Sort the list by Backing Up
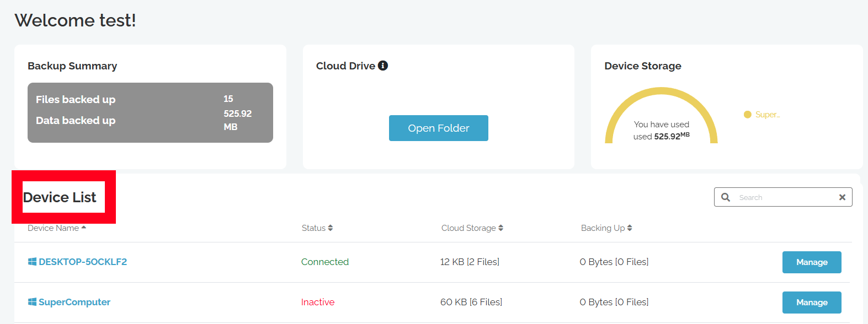868x324 pixels. click(606, 228)
